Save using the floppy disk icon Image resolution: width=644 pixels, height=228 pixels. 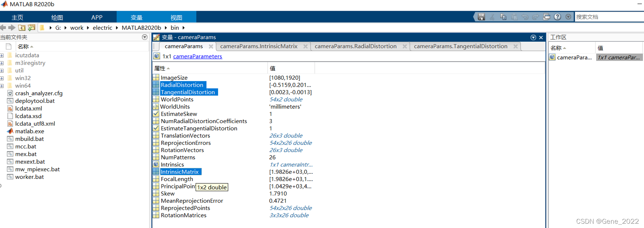tap(481, 17)
